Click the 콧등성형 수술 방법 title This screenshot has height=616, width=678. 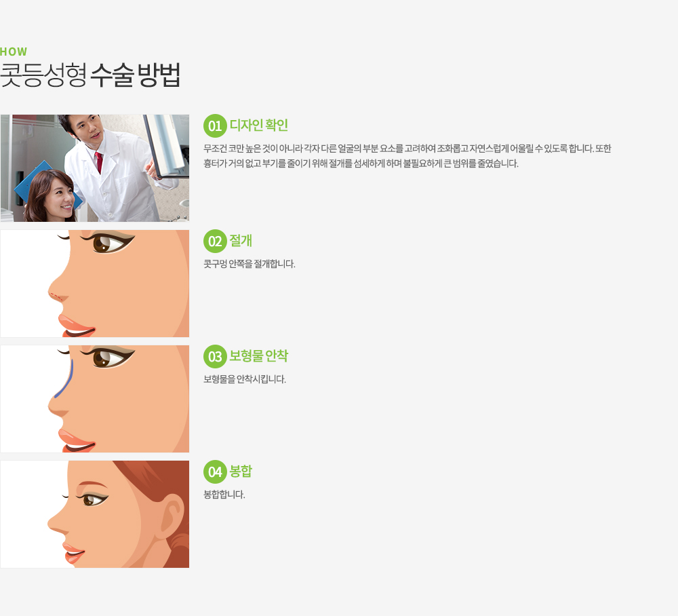90,75
